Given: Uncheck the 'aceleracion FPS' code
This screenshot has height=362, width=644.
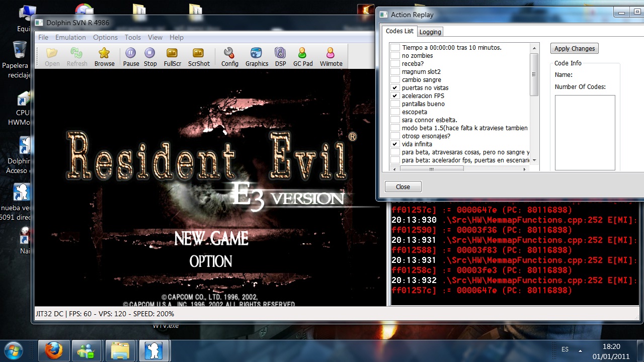Looking at the screenshot, I should point(395,96).
